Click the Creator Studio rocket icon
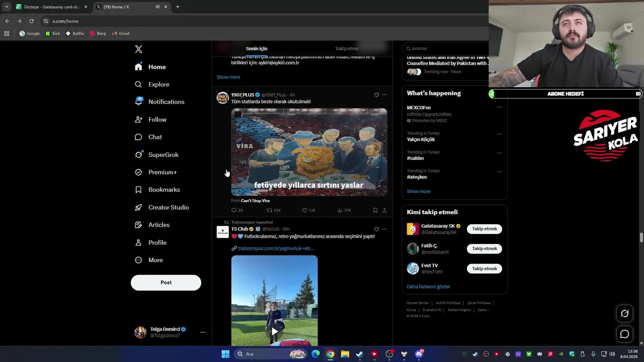Image resolution: width=644 pixels, height=362 pixels. coord(138,207)
